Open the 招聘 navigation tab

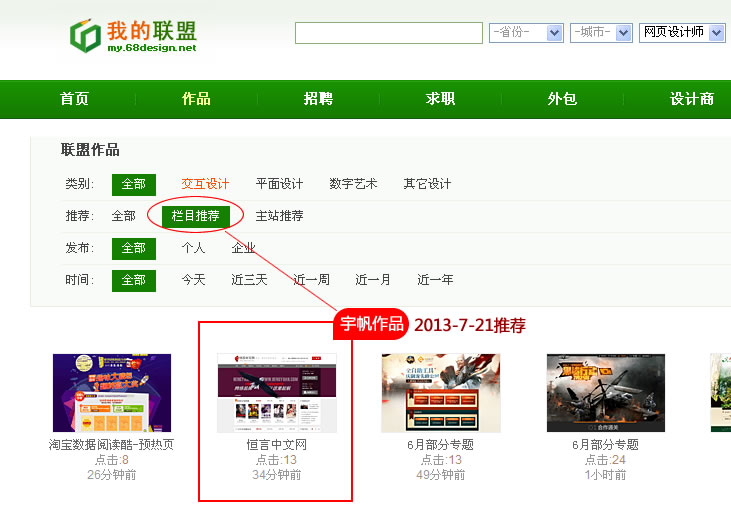pyautogui.click(x=318, y=99)
